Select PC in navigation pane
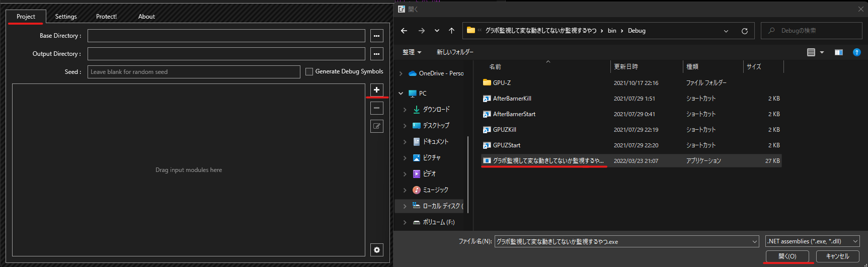The width and height of the screenshot is (868, 267). [418, 94]
